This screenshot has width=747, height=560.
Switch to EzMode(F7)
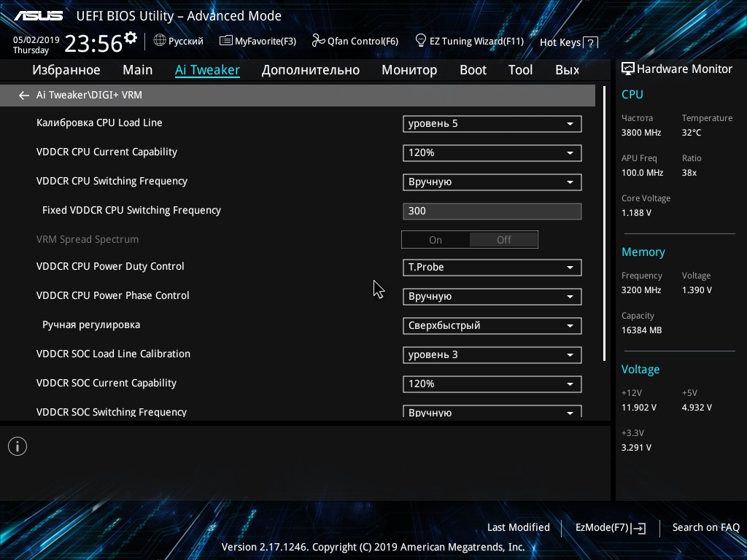[602, 527]
